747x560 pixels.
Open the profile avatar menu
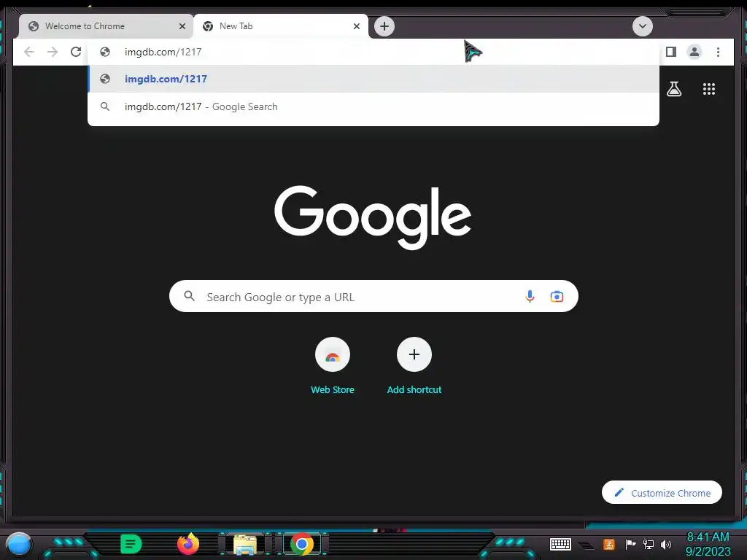tap(694, 52)
